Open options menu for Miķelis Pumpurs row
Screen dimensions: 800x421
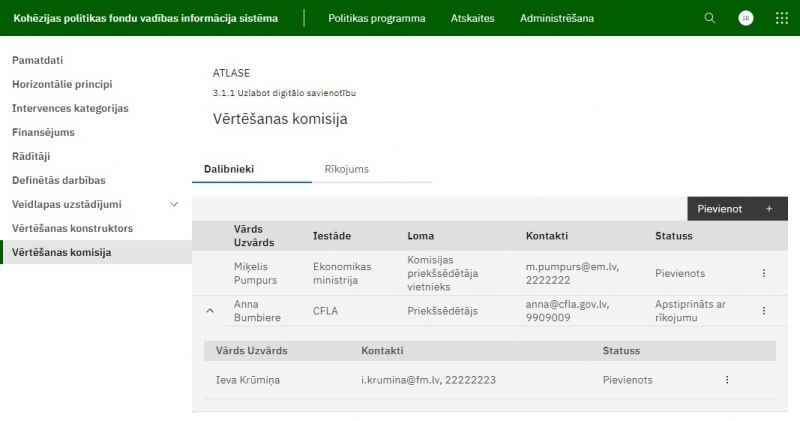pos(764,273)
